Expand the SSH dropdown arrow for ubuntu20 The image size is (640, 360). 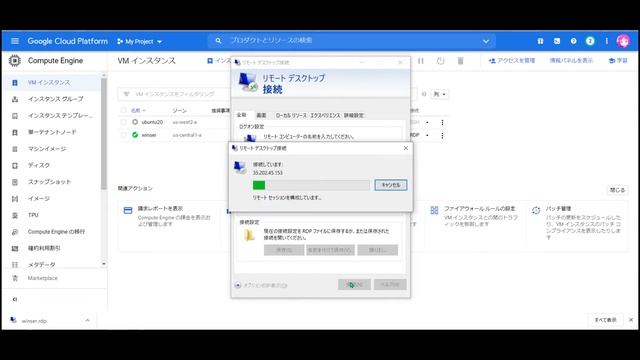(427, 122)
